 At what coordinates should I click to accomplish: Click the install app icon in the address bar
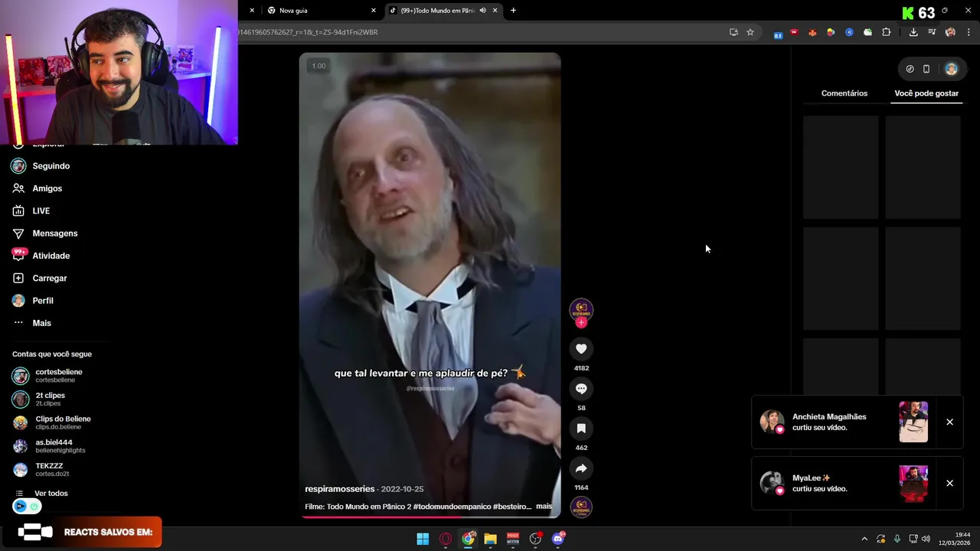[x=733, y=32]
